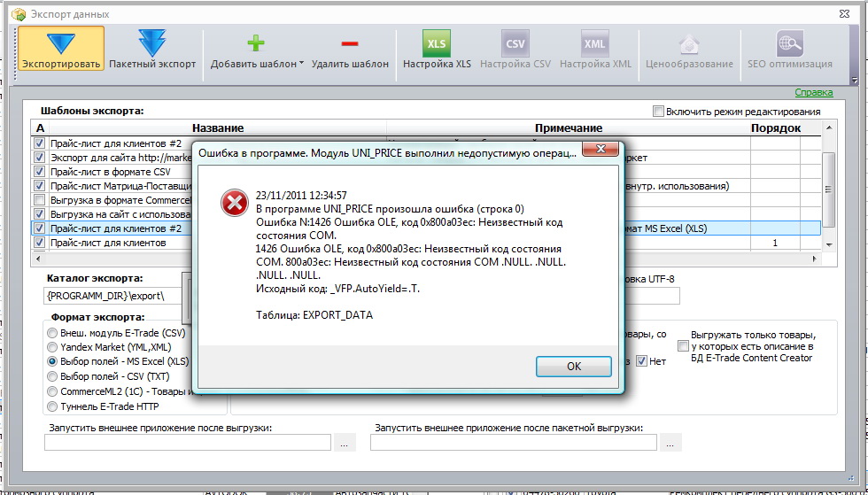The image size is (868, 495).
Task: Toggle checkbox for Прайс-лист в формате CSV
Action: [39, 172]
